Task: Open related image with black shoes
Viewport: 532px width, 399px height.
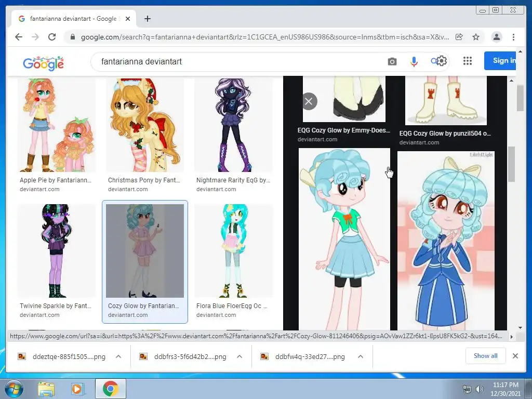Action: coord(344,99)
